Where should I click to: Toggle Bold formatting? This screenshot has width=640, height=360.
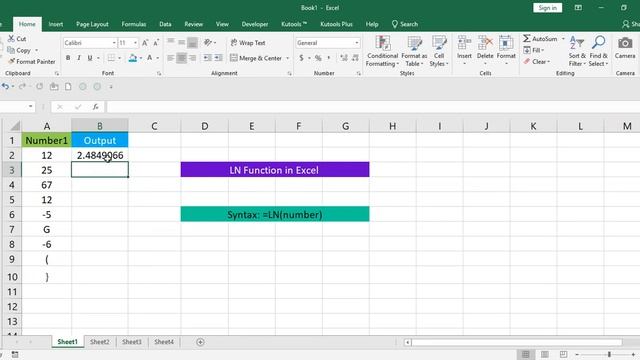pos(68,58)
